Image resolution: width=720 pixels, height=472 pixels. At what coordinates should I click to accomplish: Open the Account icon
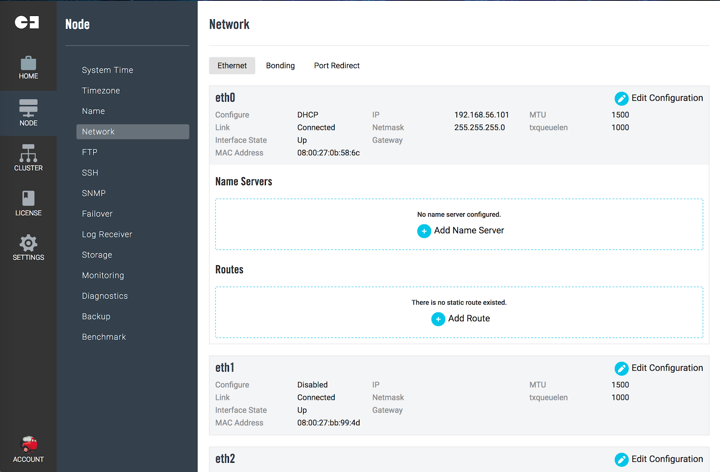pos(29,444)
